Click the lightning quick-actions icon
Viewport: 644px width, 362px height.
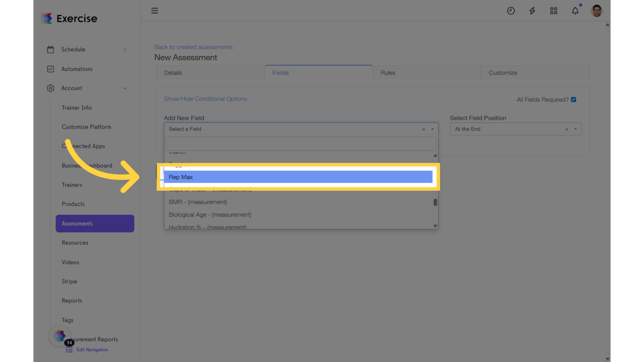point(532,10)
